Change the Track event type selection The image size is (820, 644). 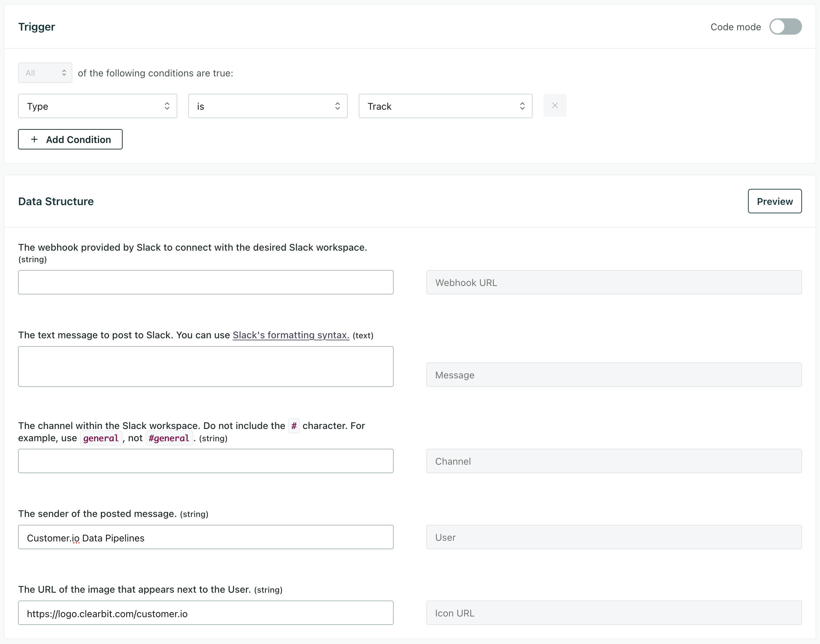click(445, 106)
